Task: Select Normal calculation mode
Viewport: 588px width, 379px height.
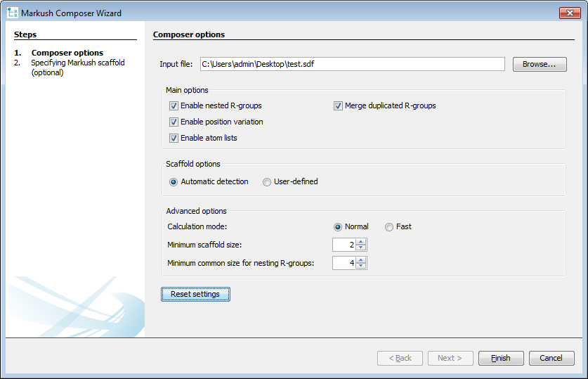Action: click(338, 227)
